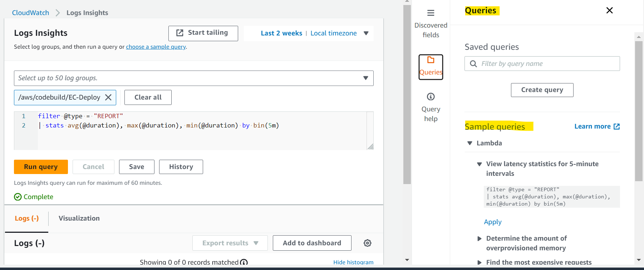644x270 pixels.
Task: Save the current query
Action: [x=137, y=167]
